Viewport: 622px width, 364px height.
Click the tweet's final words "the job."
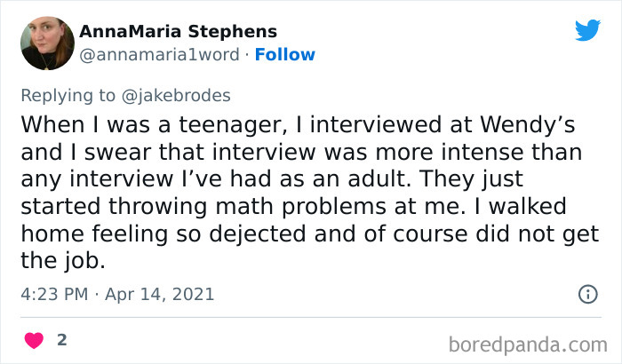52,262
